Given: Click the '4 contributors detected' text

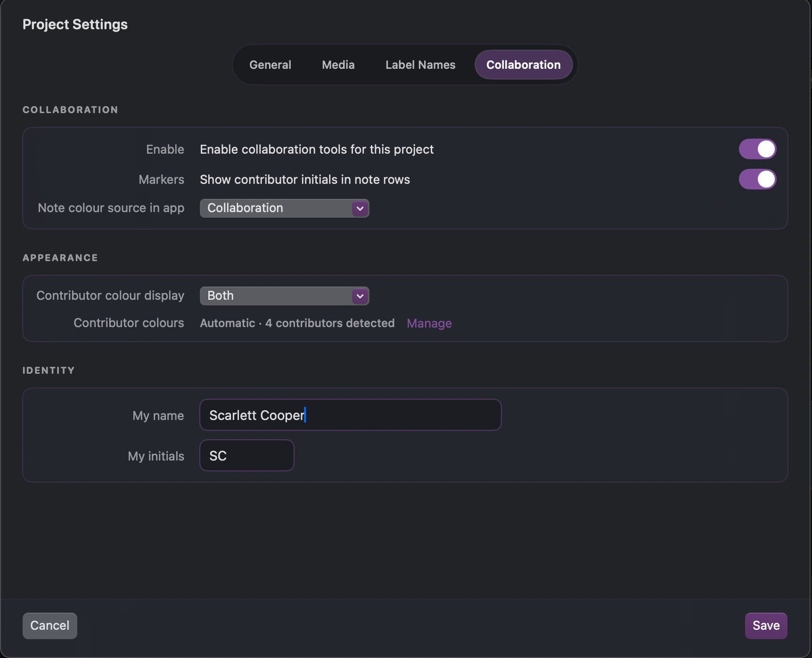Looking at the screenshot, I should coord(330,323).
